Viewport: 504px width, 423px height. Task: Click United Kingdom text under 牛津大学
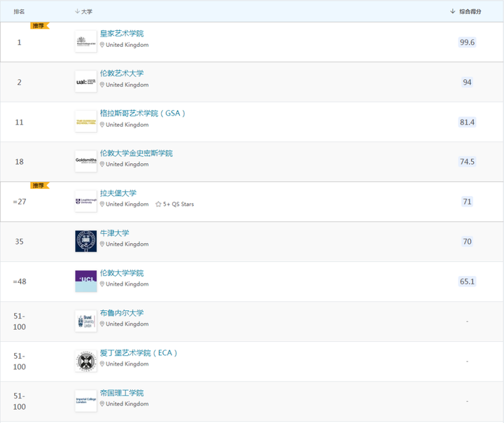point(127,244)
